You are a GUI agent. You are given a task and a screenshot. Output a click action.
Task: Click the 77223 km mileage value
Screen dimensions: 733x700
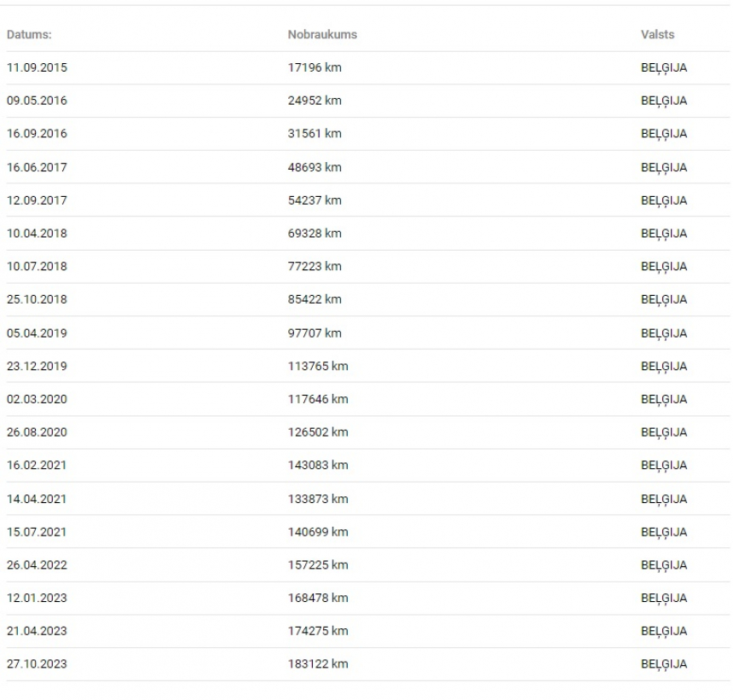tap(315, 266)
